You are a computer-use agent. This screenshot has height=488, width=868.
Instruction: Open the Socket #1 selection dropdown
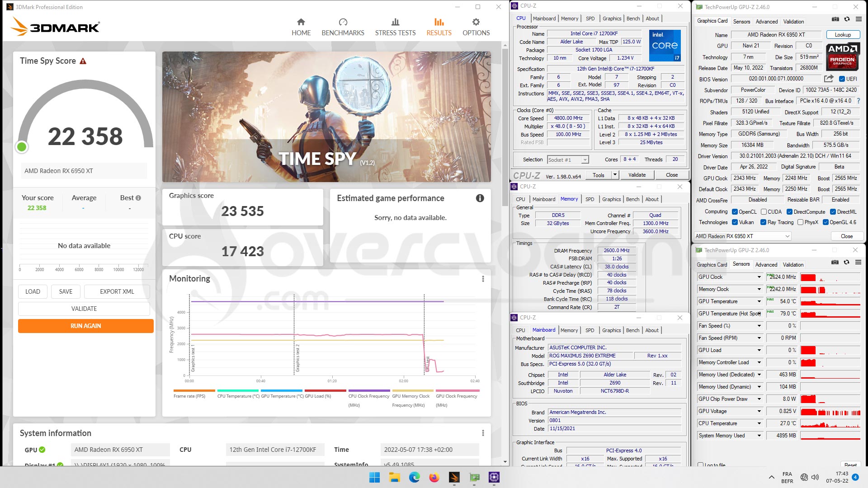coord(568,160)
